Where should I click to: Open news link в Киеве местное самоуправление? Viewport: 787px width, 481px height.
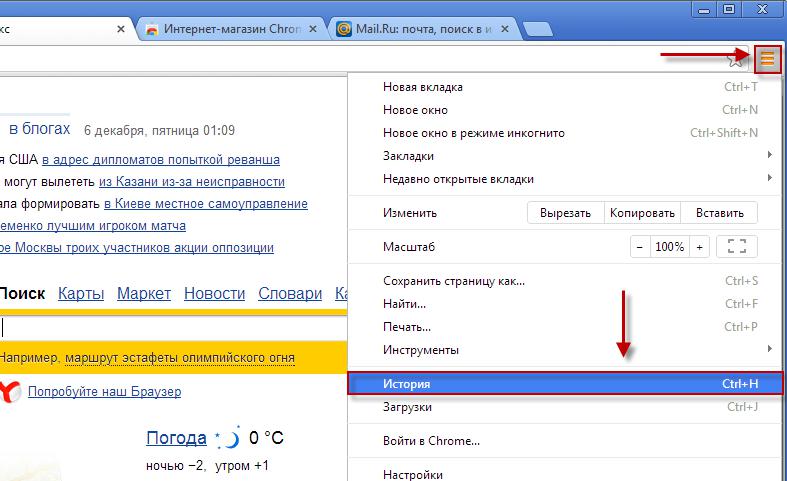coord(206,204)
